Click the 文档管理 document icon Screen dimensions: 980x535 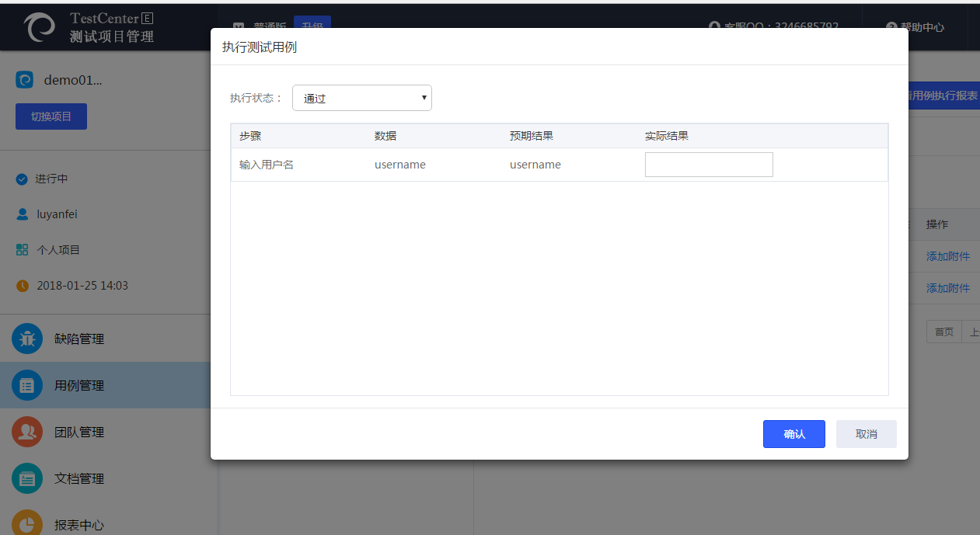27,478
